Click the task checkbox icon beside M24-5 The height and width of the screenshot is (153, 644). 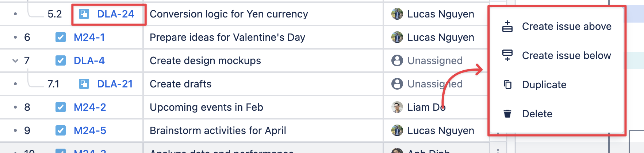point(61,130)
